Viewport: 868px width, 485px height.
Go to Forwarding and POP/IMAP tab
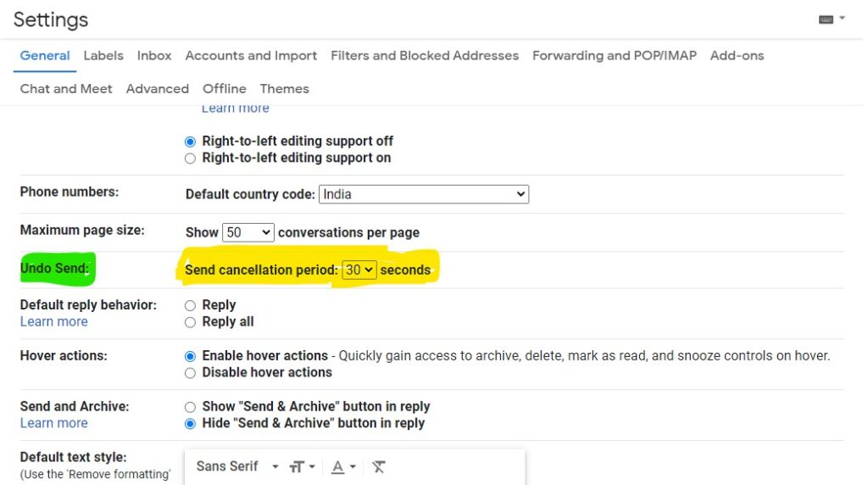pos(615,56)
